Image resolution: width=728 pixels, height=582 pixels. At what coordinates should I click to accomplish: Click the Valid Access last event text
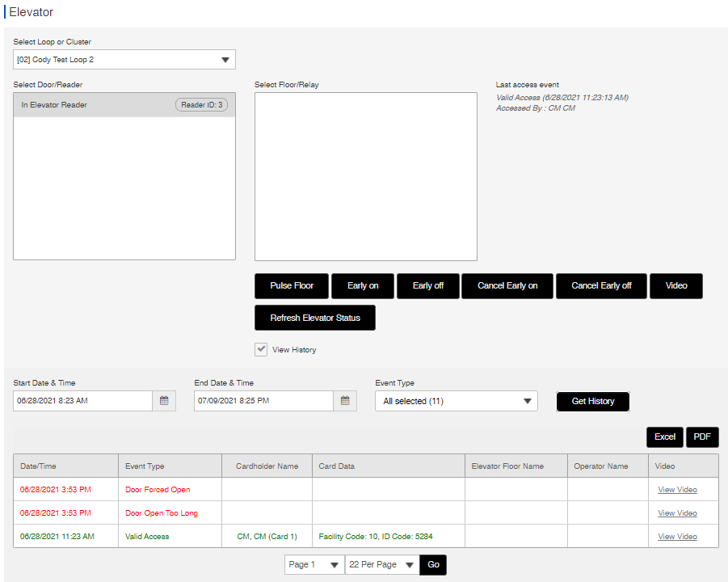point(562,98)
